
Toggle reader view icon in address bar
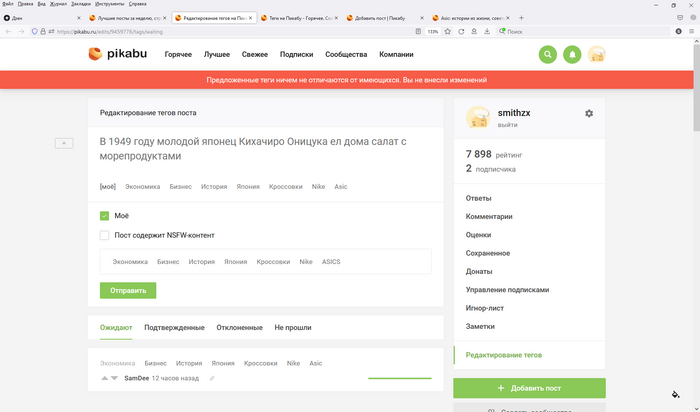point(418,31)
